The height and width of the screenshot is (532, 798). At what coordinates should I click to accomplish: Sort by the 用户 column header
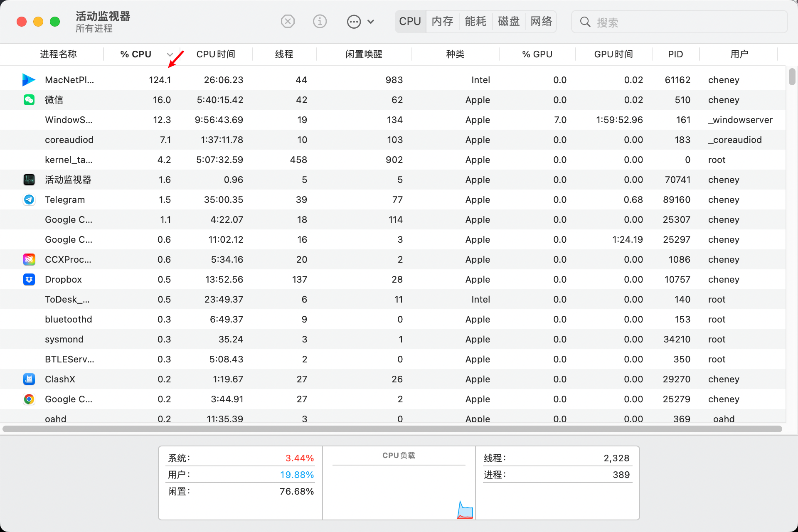pos(739,54)
